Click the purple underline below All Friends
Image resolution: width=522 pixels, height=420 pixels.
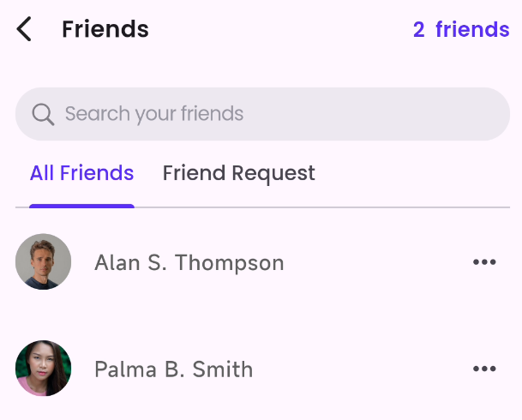point(81,206)
